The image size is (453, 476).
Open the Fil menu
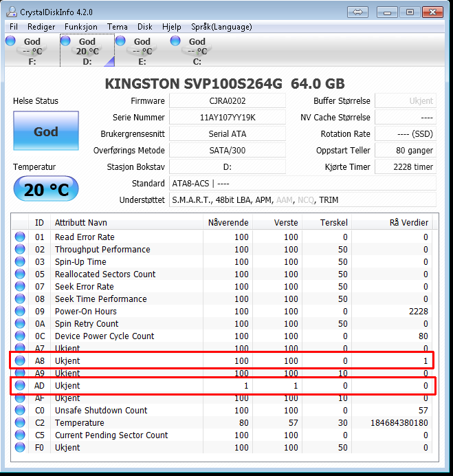pos(14,27)
